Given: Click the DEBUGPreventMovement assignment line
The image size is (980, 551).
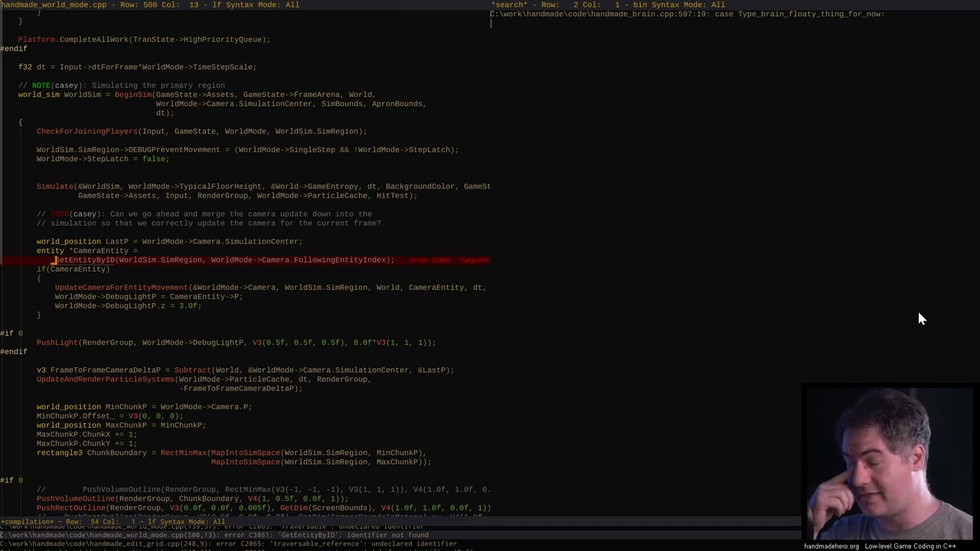Looking at the screenshot, I should pyautogui.click(x=247, y=149).
